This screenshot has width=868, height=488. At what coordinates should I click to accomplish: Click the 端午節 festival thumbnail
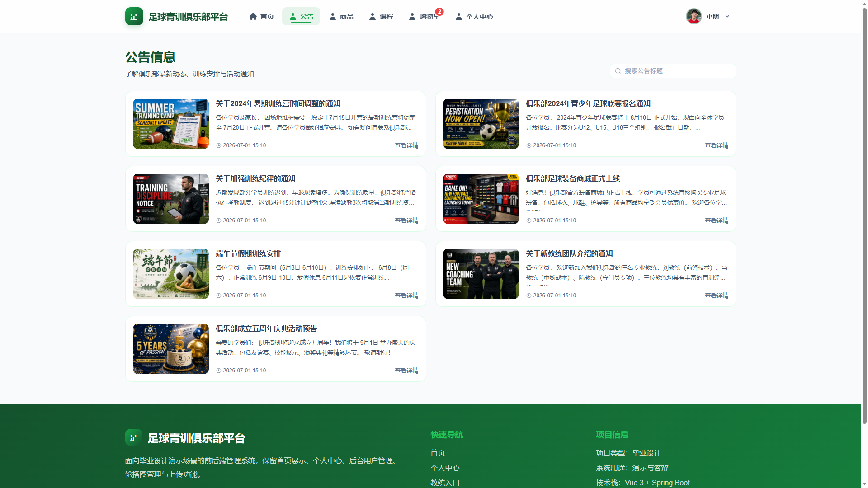pyautogui.click(x=171, y=274)
